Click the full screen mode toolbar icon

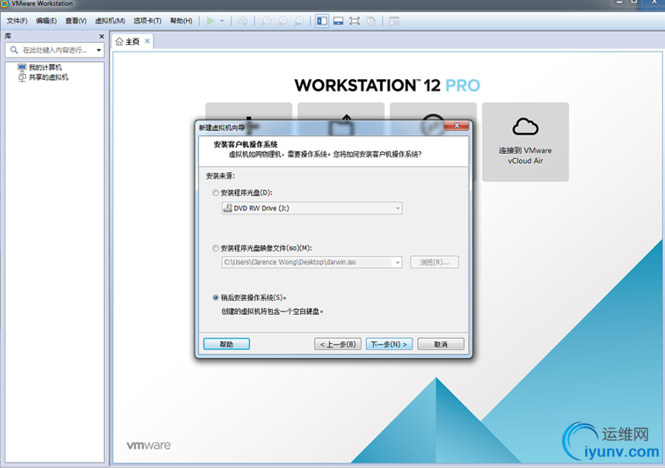point(354,21)
